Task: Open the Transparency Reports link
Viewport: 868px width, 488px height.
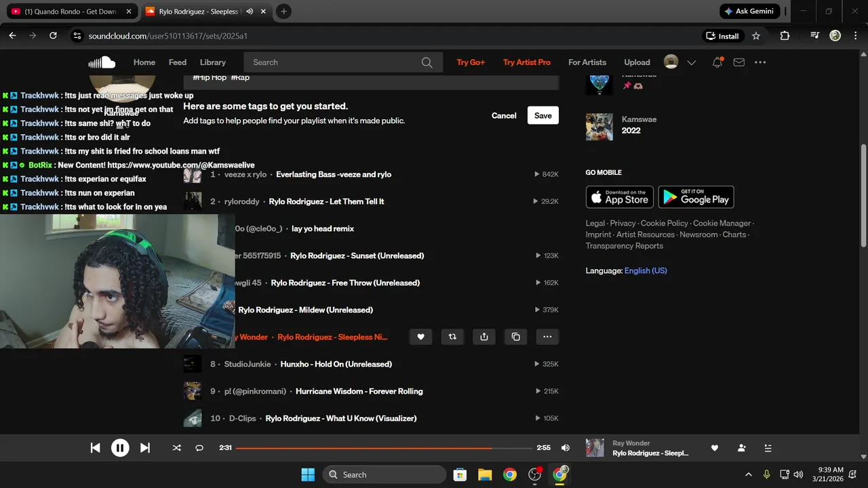Action: click(625, 246)
